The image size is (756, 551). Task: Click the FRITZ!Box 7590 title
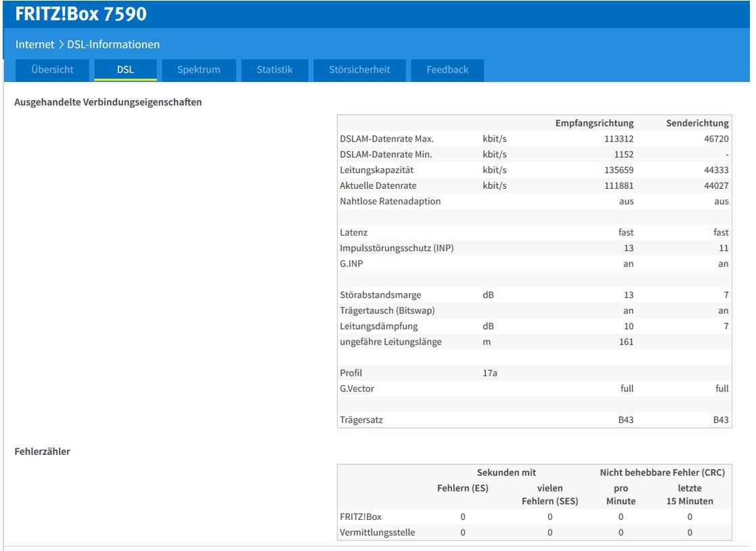pyautogui.click(x=81, y=14)
